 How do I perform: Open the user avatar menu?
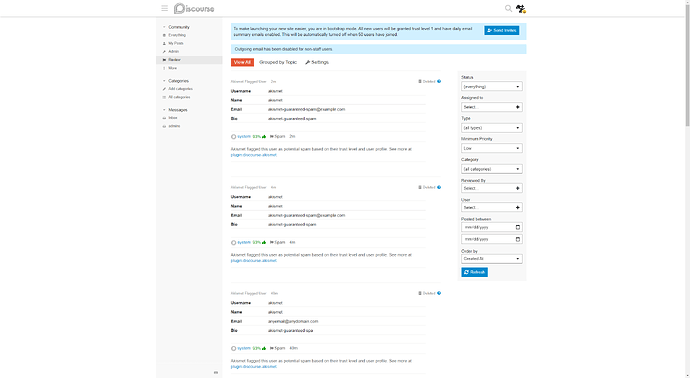pos(521,8)
